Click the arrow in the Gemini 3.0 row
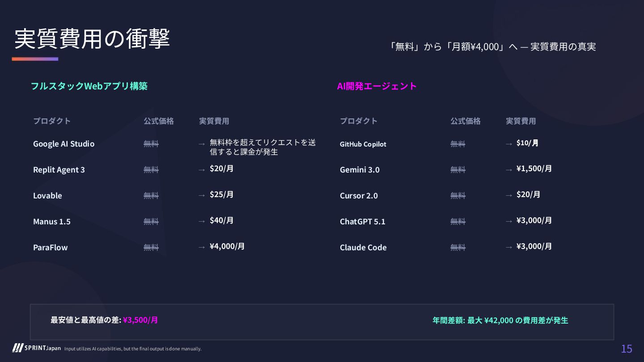Image resolution: width=644 pixels, height=362 pixels. click(508, 170)
